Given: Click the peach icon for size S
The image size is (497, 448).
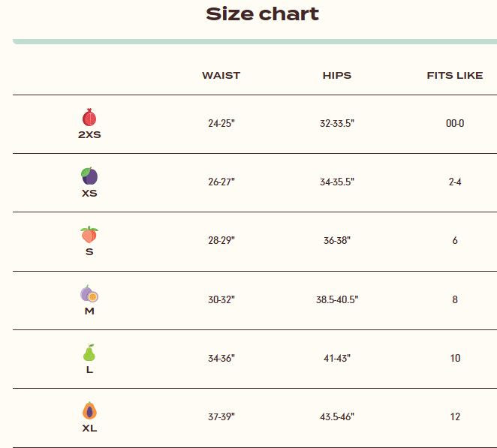Looking at the screenshot, I should 89,235.
